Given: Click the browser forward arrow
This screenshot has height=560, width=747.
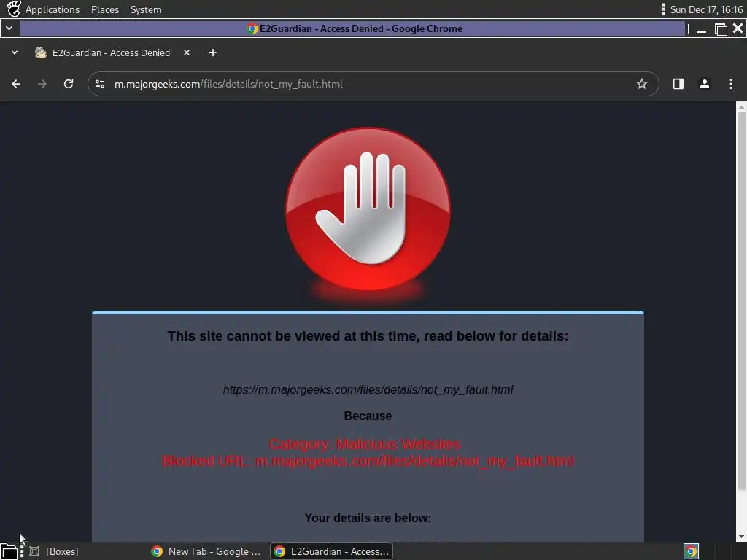Looking at the screenshot, I should pyautogui.click(x=42, y=84).
